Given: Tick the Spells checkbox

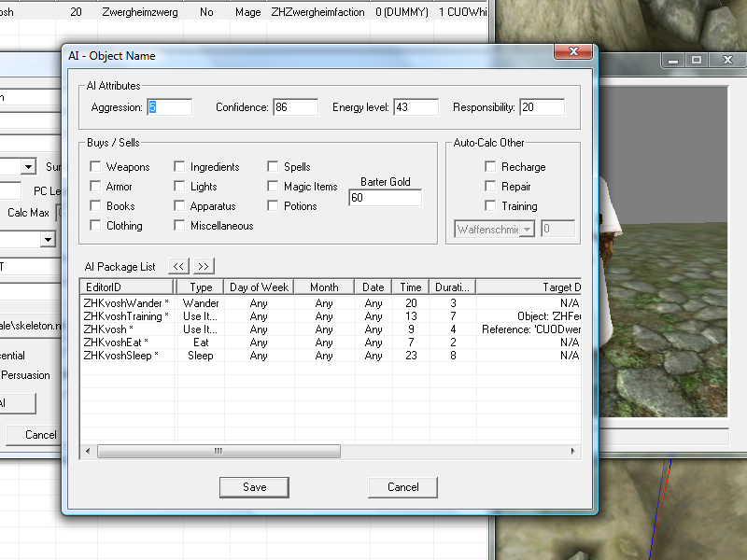Looking at the screenshot, I should [x=274, y=167].
